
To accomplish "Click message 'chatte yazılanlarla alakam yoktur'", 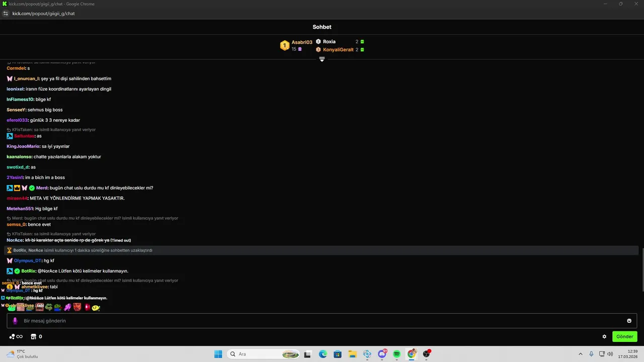I will (67, 157).
